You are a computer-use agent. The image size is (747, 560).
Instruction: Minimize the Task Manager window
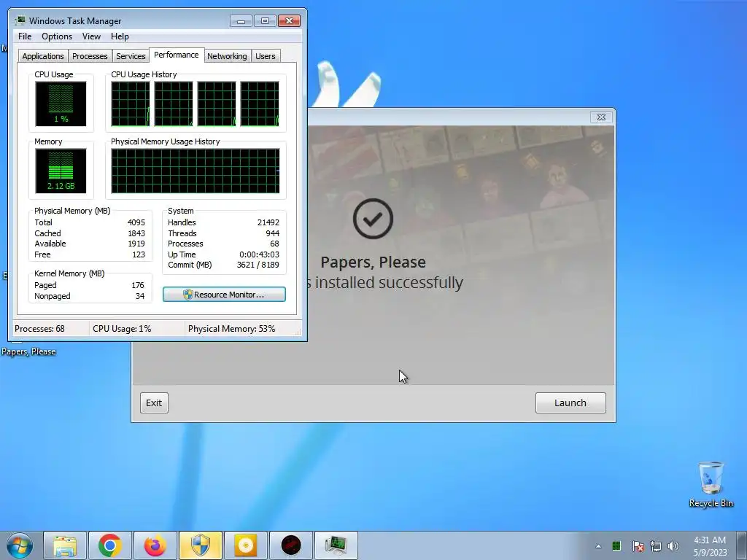[x=241, y=21]
